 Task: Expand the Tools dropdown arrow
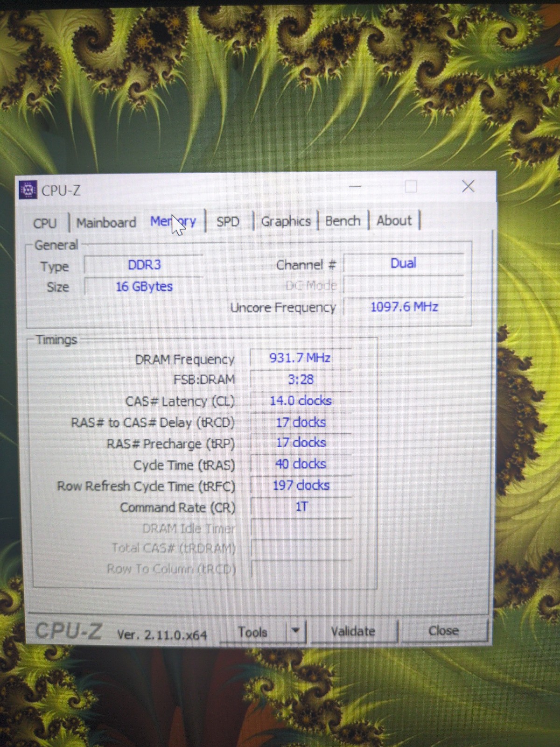coord(295,631)
